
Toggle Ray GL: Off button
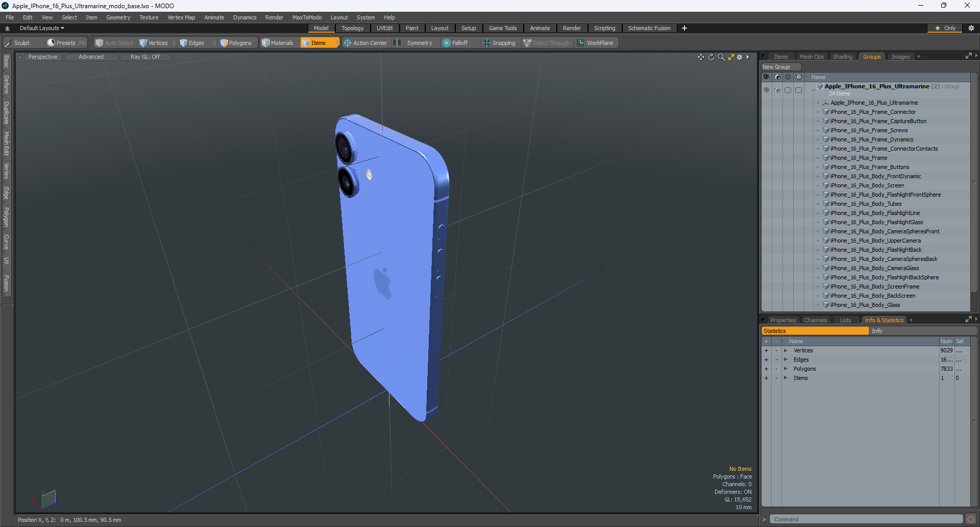tap(145, 57)
